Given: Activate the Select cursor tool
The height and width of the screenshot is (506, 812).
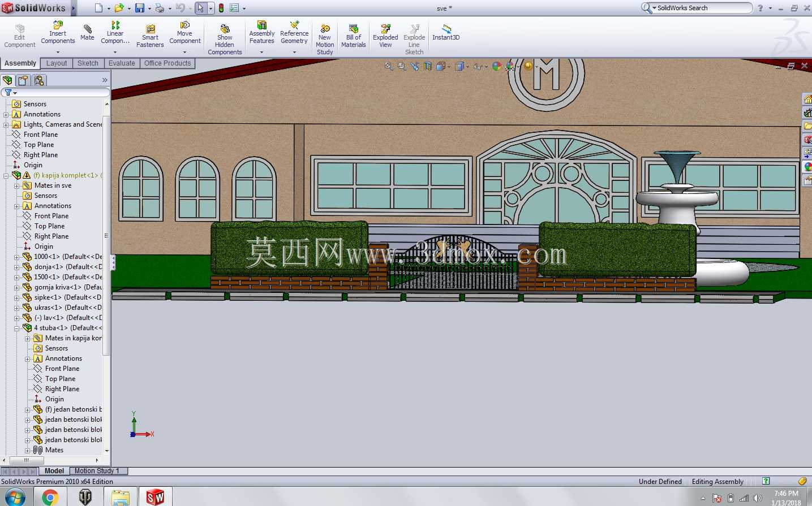Looking at the screenshot, I should pos(200,8).
